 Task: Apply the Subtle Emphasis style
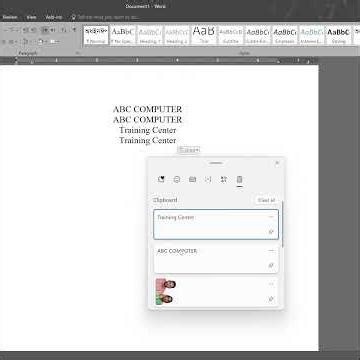coord(258,35)
